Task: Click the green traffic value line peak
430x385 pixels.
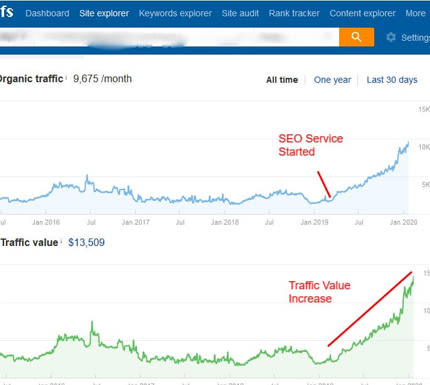Action: tap(413, 277)
